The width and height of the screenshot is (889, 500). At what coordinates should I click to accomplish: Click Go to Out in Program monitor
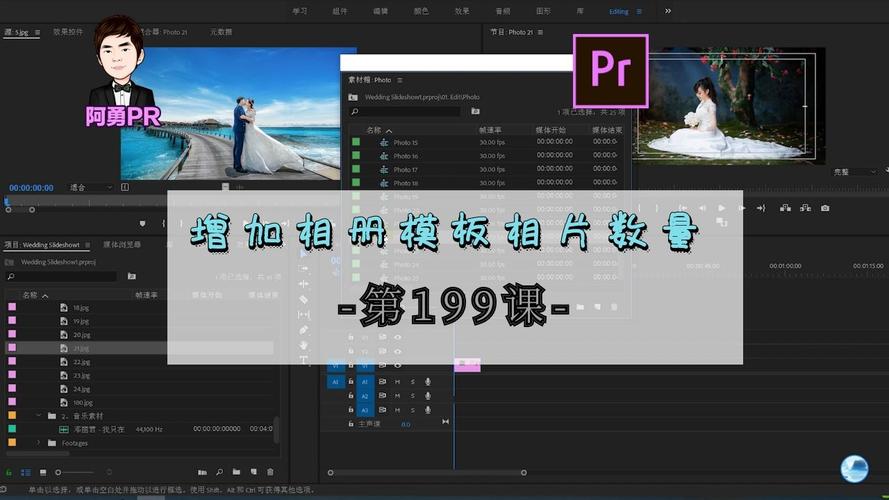pos(761,208)
